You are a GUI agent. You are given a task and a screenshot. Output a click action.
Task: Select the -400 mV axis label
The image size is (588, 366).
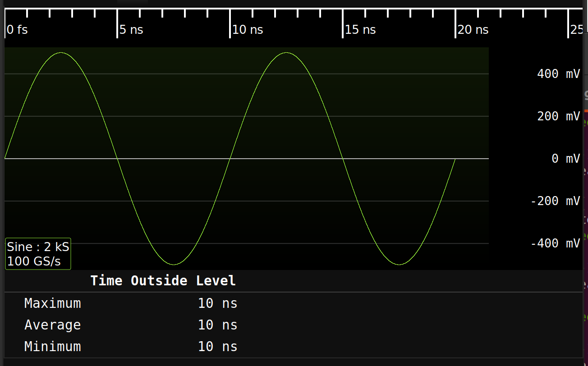coord(556,243)
